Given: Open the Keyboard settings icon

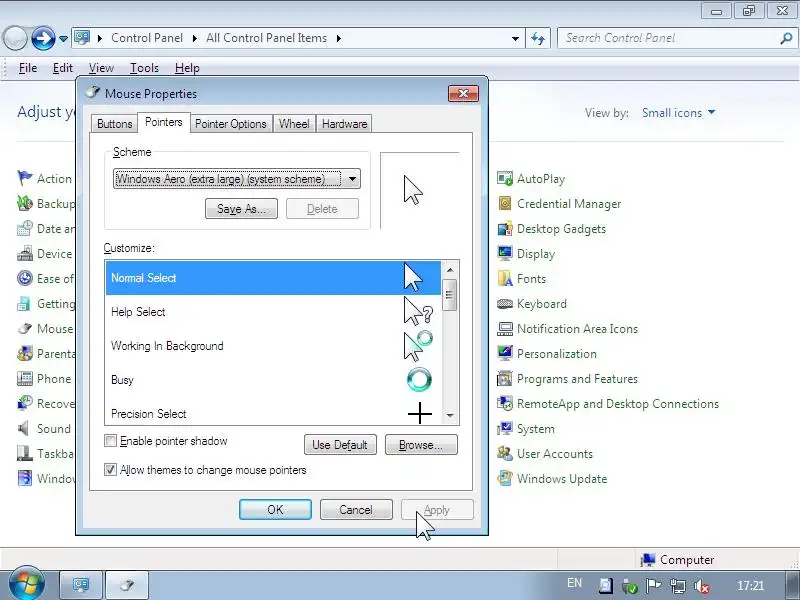Looking at the screenshot, I should click(x=505, y=304).
